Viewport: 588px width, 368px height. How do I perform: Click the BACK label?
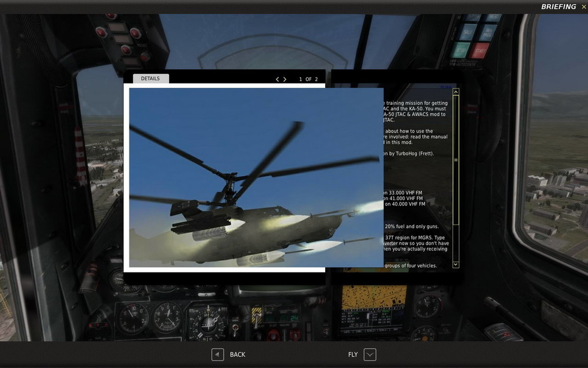[238, 354]
